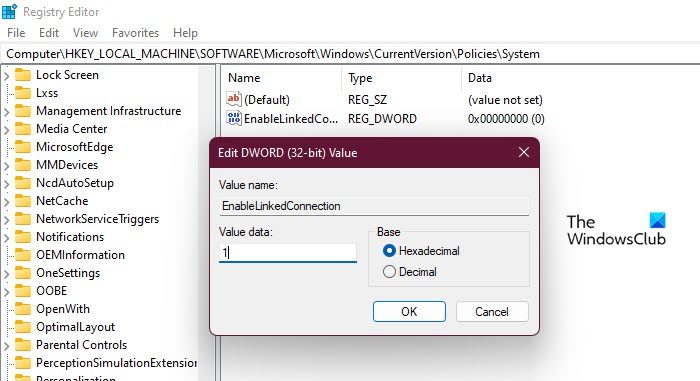
Task: Click the (Default) string value icon
Action: tap(233, 99)
